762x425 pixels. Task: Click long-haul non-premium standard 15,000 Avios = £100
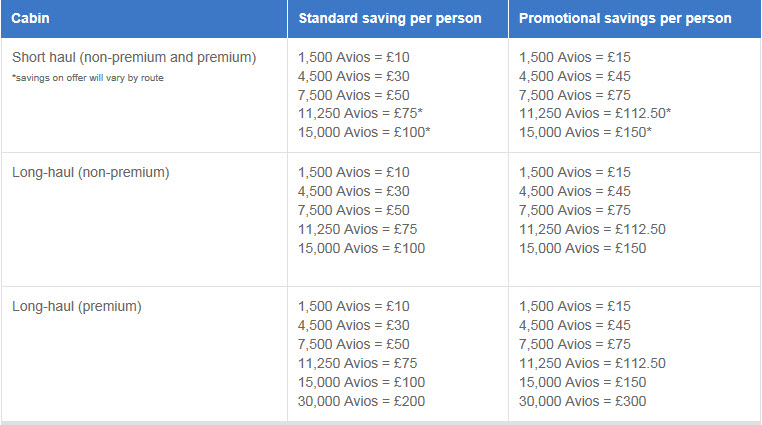pyautogui.click(x=361, y=248)
